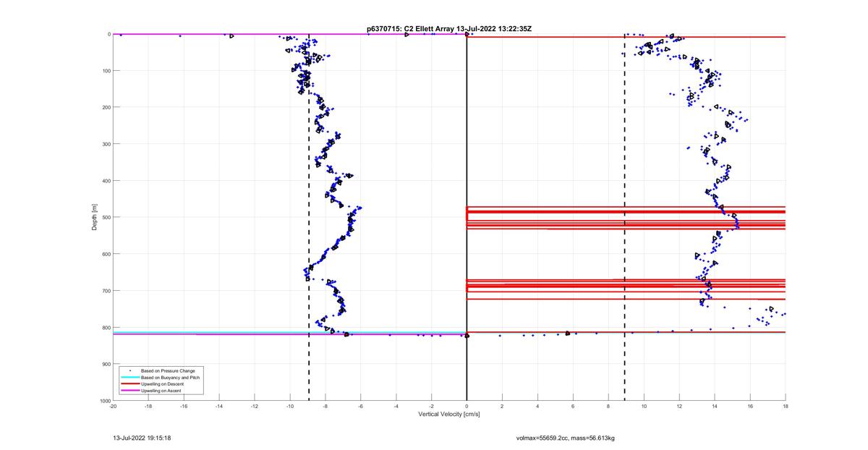Click the y-axis tick label '700'
Image resolution: width=868 pixels, height=450 pixels.
pyautogui.click(x=106, y=291)
